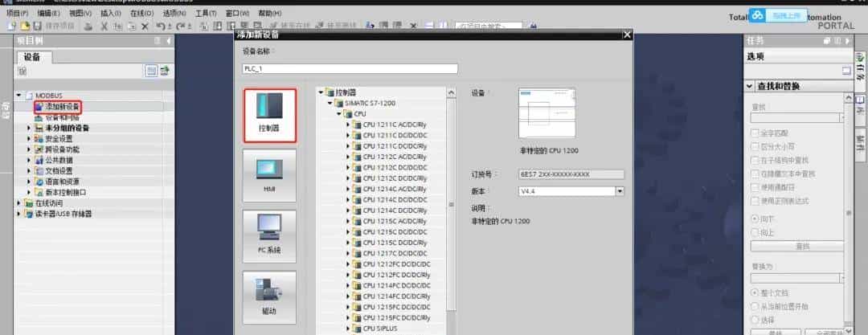Image resolution: width=868 pixels, height=335 pixels.
Task: Select the 向上 radio button
Action: [x=754, y=232]
